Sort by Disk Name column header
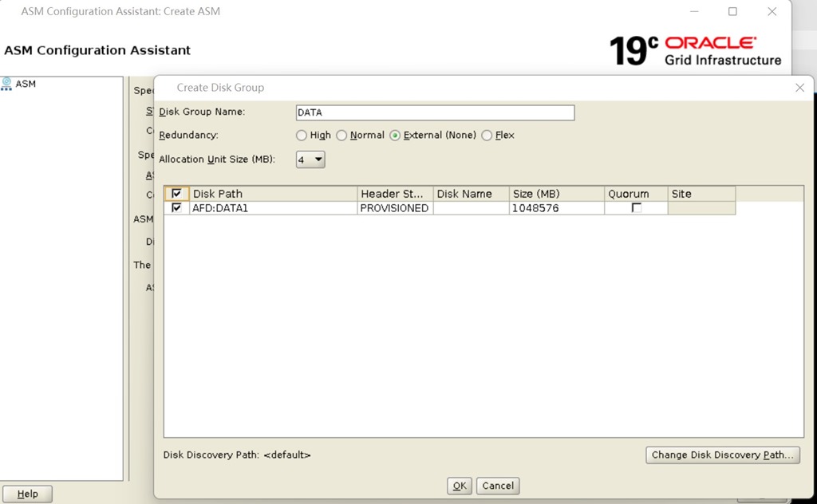The image size is (817, 504). pyautogui.click(x=471, y=194)
